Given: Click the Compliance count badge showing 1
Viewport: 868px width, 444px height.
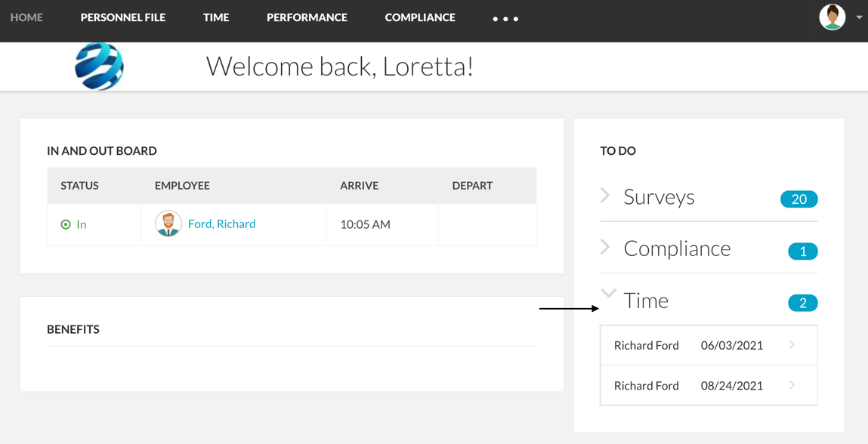Looking at the screenshot, I should [803, 251].
